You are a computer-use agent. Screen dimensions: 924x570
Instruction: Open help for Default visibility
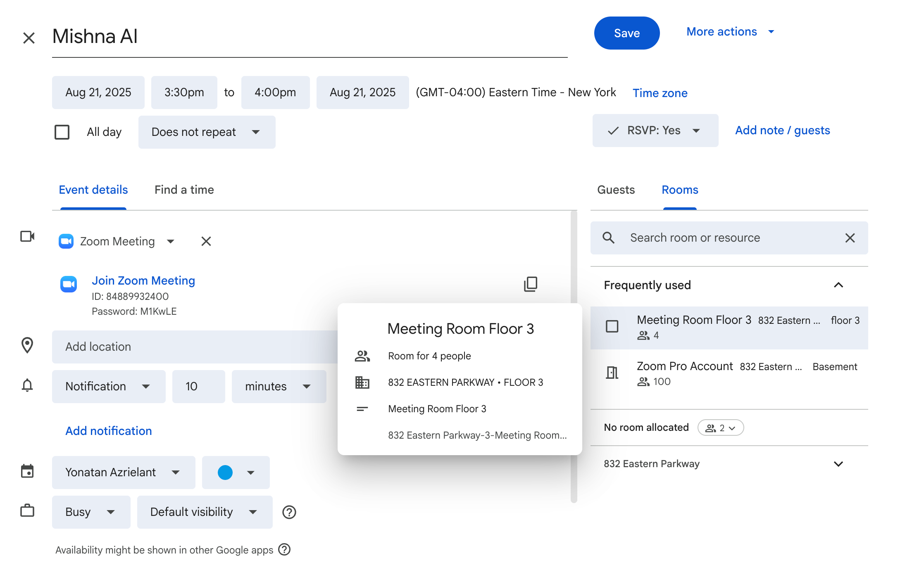click(289, 512)
